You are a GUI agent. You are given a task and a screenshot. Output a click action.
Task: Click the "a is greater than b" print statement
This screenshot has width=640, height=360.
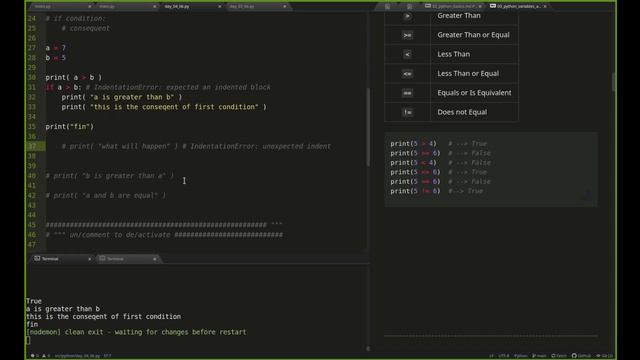(x=122, y=97)
